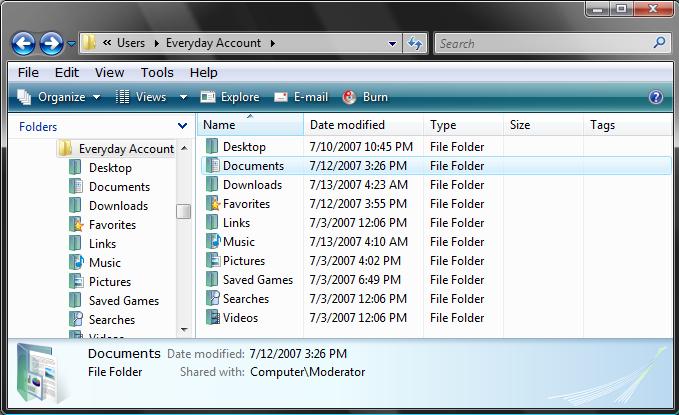Open the Edit menu
The width and height of the screenshot is (679, 415).
(67, 72)
